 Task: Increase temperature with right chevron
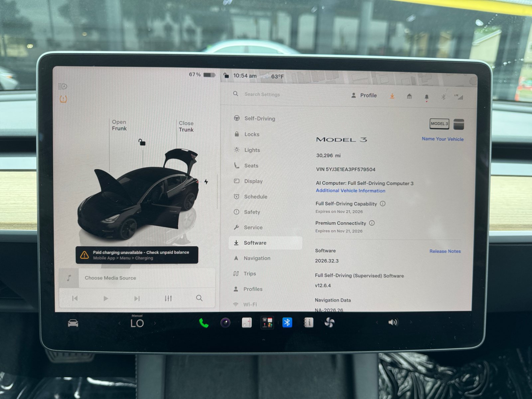[155, 323]
